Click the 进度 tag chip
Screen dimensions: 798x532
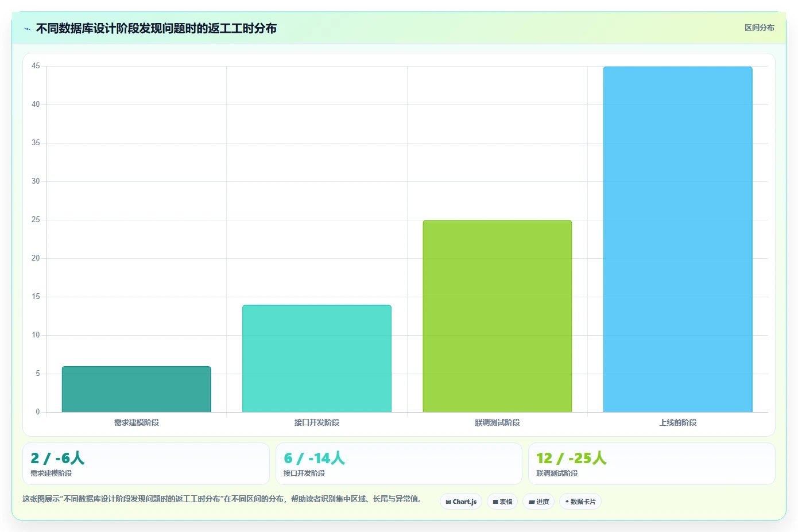(x=539, y=502)
